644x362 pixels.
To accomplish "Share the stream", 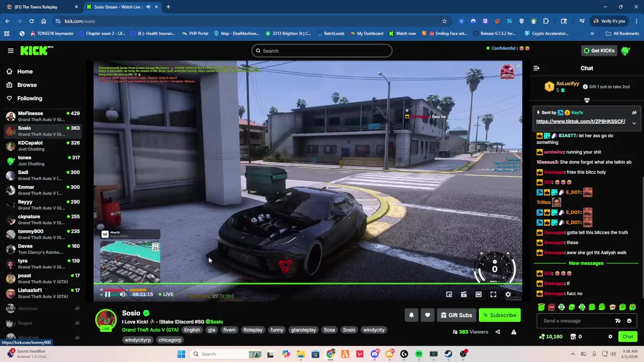I will (498, 332).
